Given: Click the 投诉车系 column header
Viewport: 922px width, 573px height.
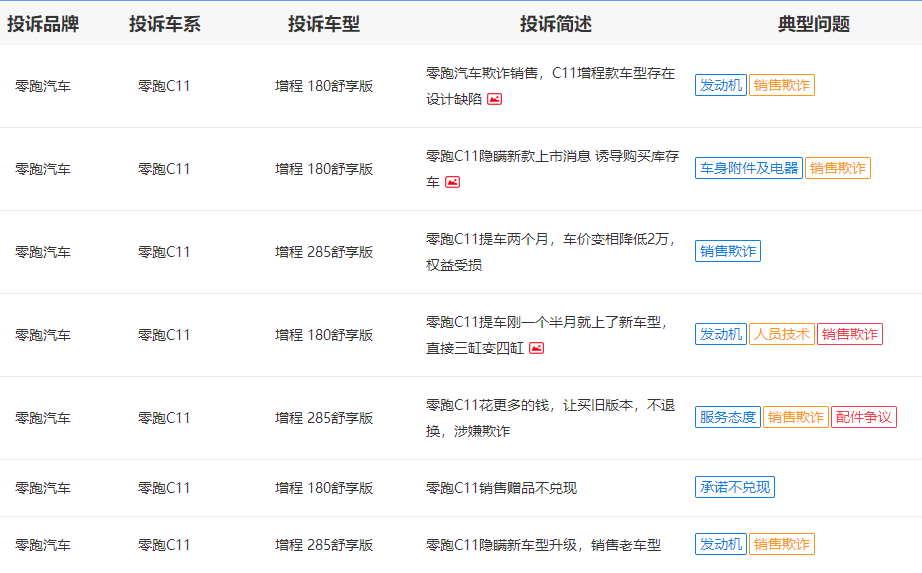Looking at the screenshot, I should [164, 24].
